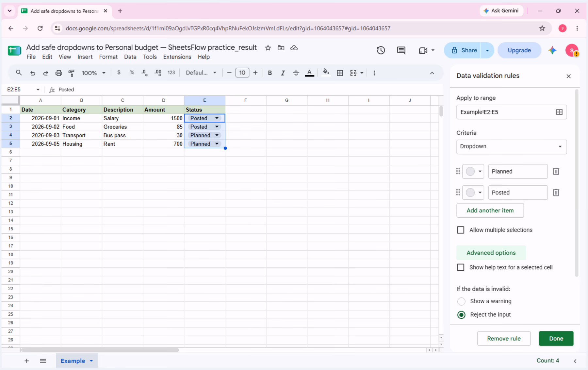Open the color picker for the Posted item
588x370 pixels.
(x=473, y=193)
